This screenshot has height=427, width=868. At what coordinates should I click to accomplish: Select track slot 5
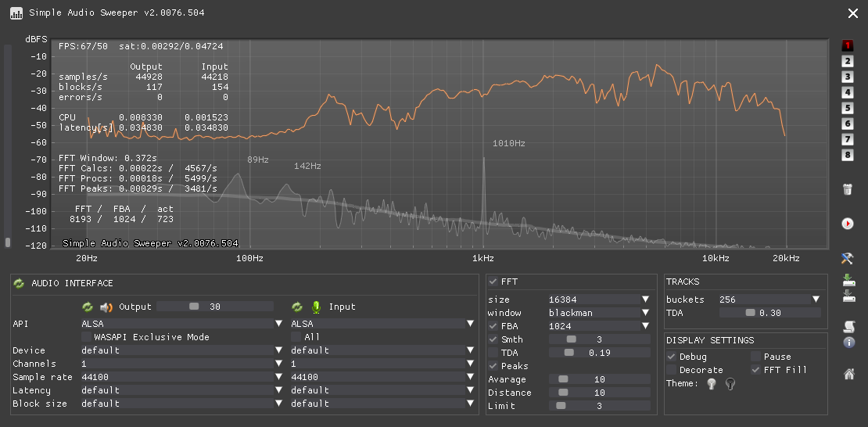pyautogui.click(x=847, y=108)
